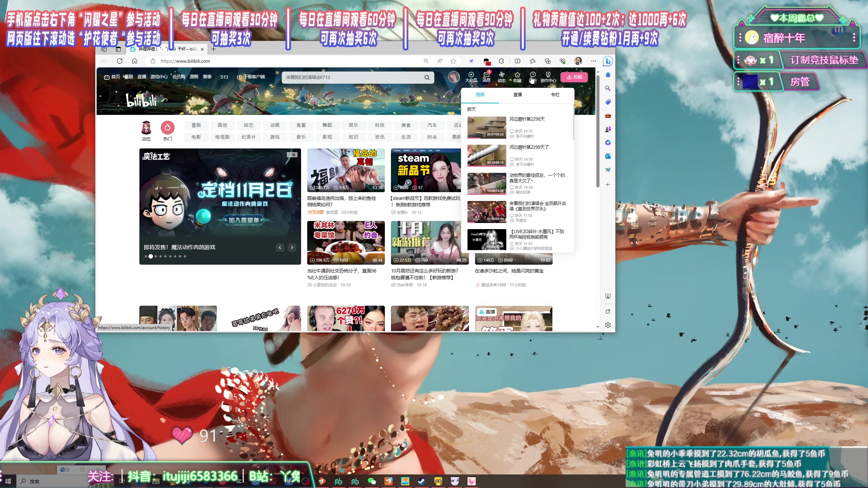Toggle the bookmark star in the address bar

[x=453, y=61]
